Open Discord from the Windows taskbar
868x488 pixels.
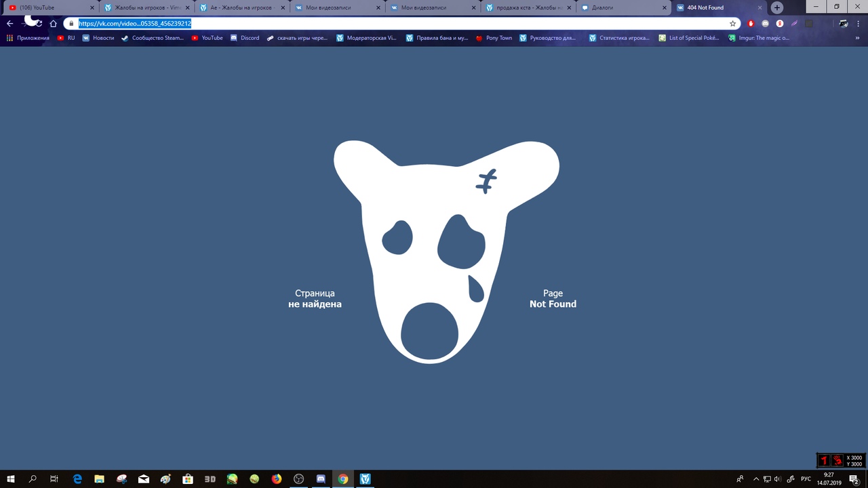coord(321,479)
